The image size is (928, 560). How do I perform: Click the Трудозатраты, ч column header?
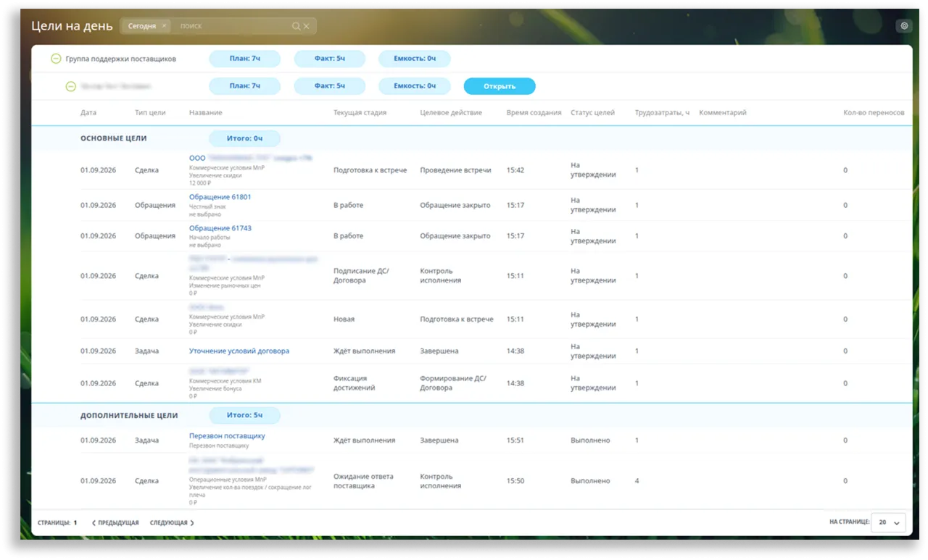662,113
